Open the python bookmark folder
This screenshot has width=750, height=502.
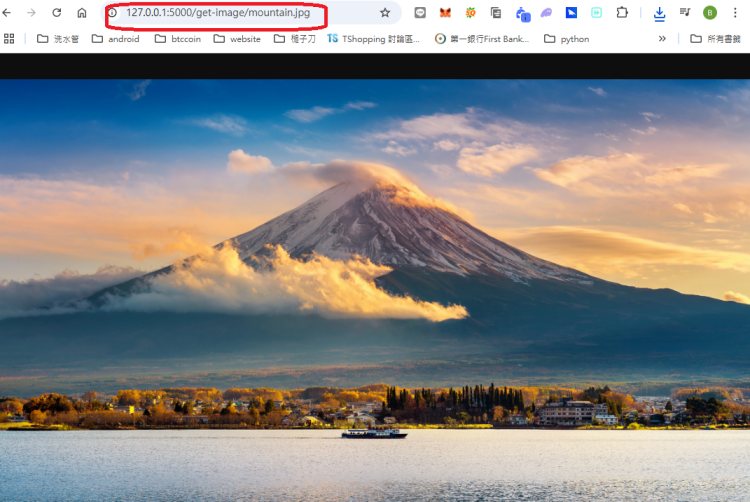click(x=566, y=39)
